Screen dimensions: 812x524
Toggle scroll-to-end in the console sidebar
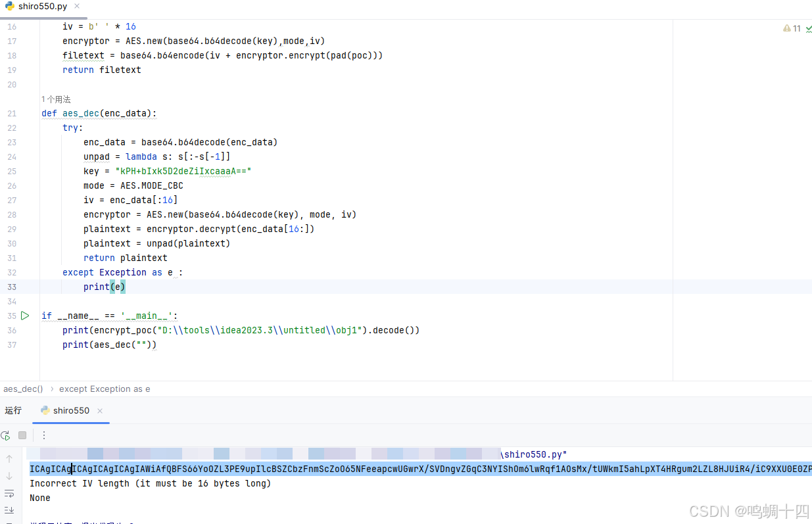point(9,510)
